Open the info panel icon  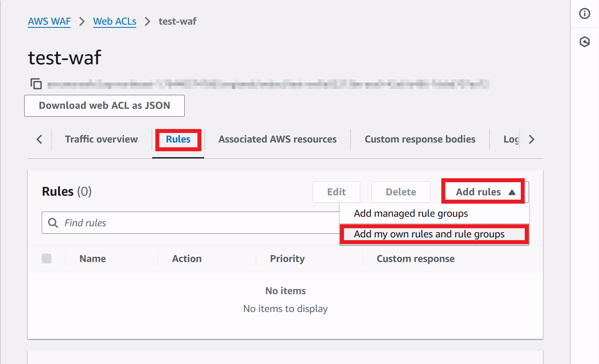pos(585,13)
